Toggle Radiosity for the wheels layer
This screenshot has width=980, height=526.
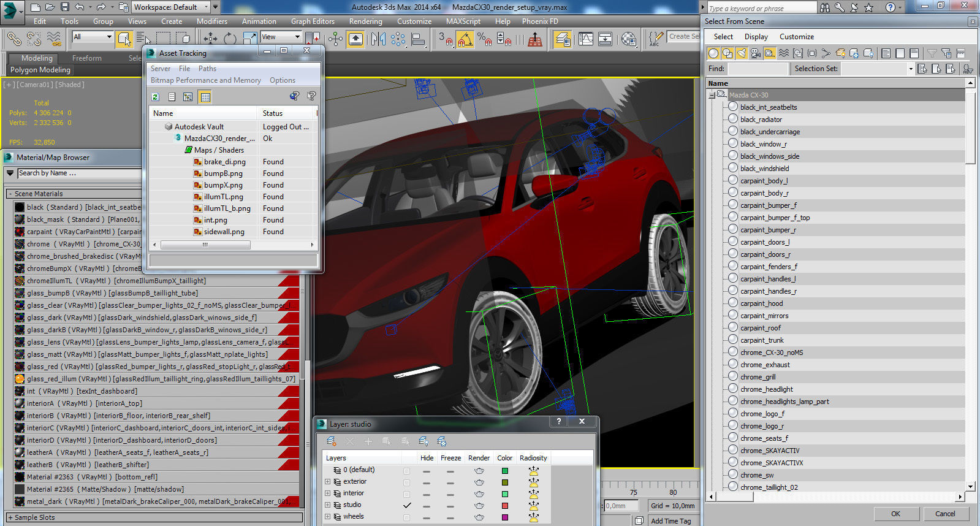534,517
